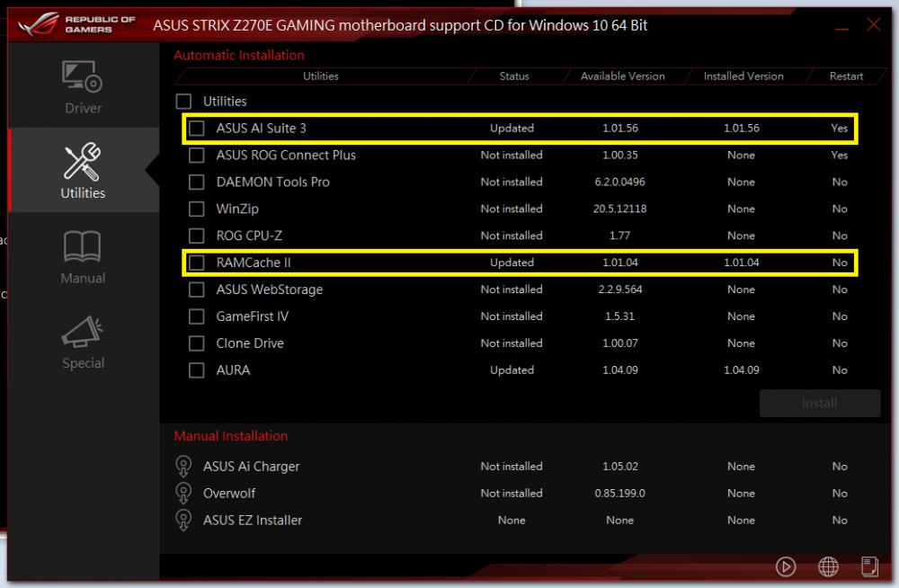Click the globe website icon

click(828, 566)
